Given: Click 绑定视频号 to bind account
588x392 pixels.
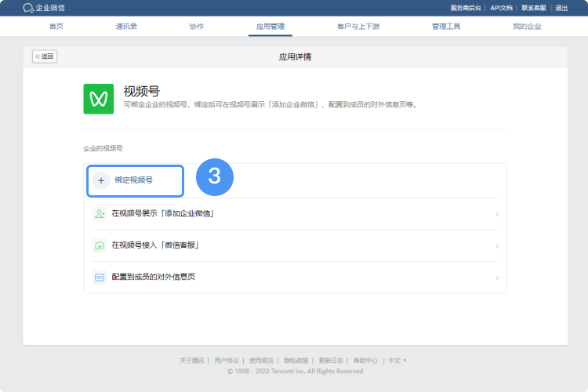Looking at the screenshot, I should click(x=134, y=180).
